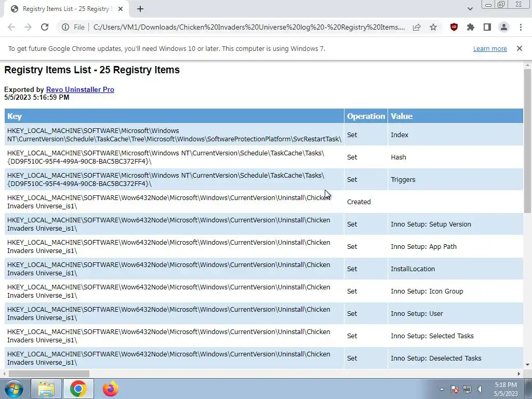The image size is (532, 399).
Task: Go back to the previous page
Action: pyautogui.click(x=11, y=27)
